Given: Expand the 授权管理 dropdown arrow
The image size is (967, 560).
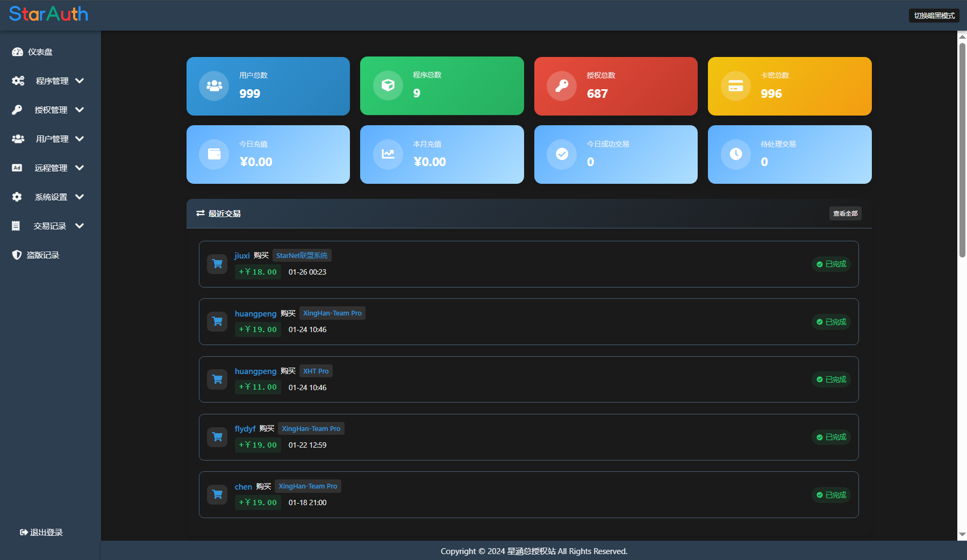Looking at the screenshot, I should [x=80, y=110].
